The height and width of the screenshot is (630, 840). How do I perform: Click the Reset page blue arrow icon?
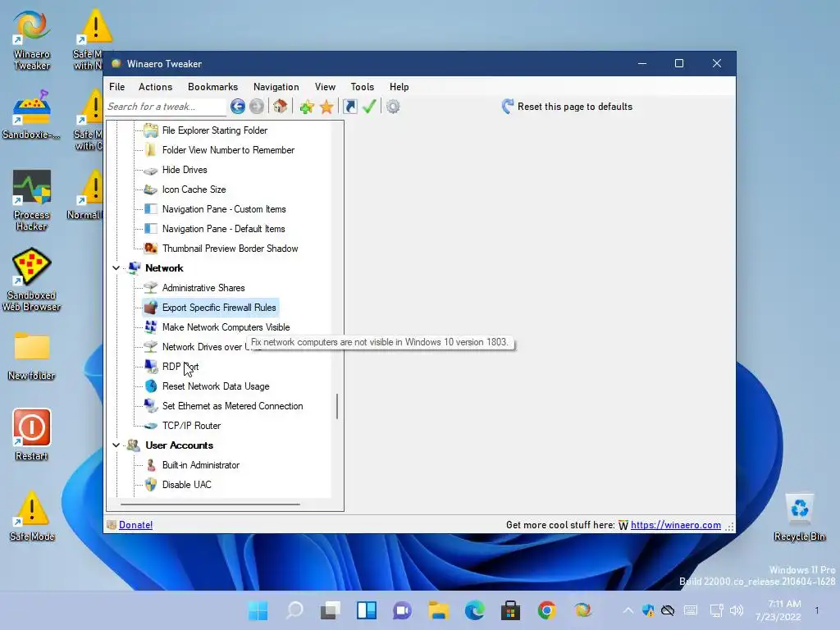tap(507, 106)
